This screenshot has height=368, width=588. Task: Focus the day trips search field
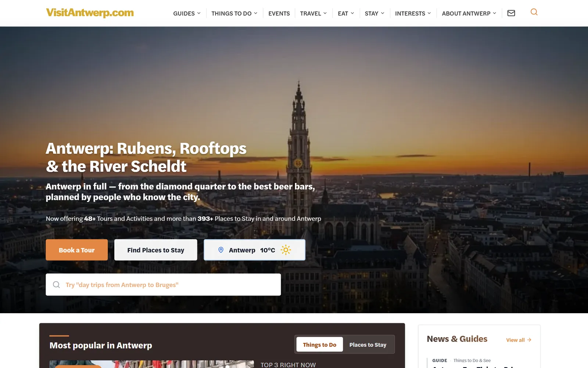click(163, 284)
